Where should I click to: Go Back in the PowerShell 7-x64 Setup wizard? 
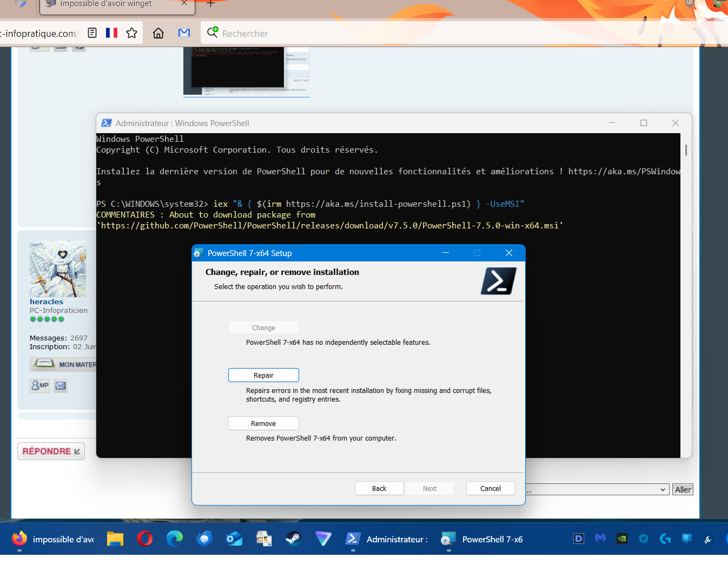pos(379,488)
